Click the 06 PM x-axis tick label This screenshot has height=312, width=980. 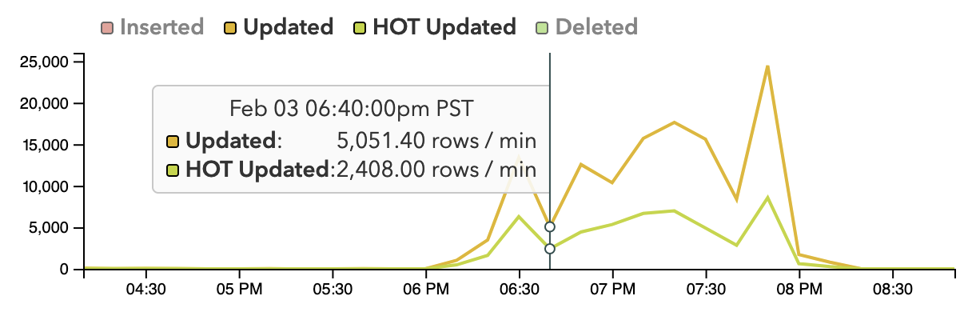426,289
